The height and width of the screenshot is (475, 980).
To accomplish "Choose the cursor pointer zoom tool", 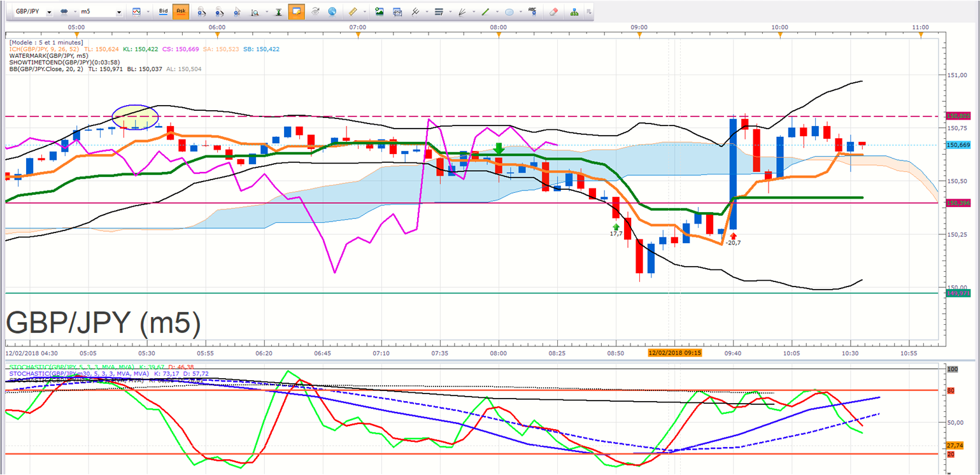I will 238,11.
